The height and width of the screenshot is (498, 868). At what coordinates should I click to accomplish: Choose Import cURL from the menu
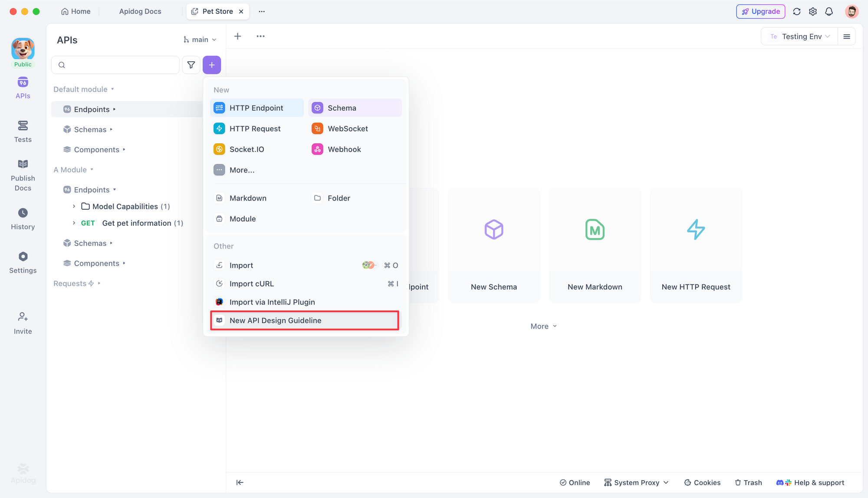[x=252, y=284]
